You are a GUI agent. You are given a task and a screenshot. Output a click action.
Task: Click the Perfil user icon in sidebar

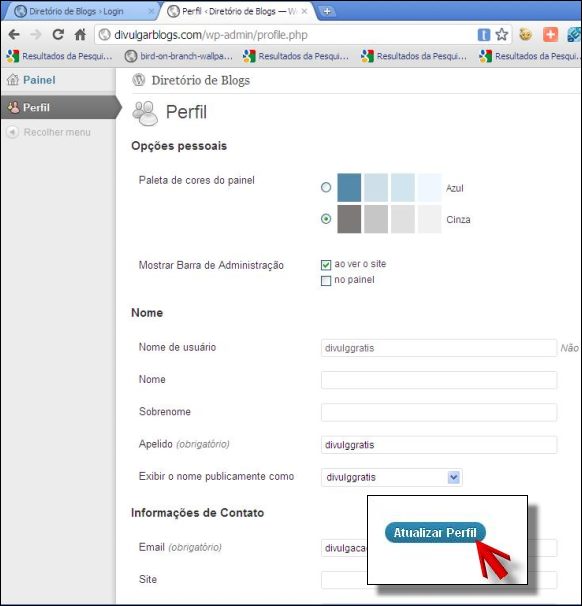pos(14,107)
